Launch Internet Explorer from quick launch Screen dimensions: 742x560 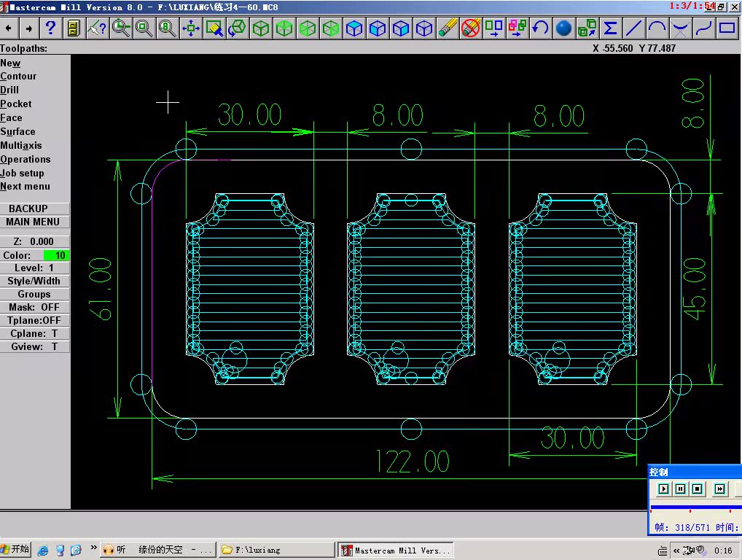coord(42,550)
